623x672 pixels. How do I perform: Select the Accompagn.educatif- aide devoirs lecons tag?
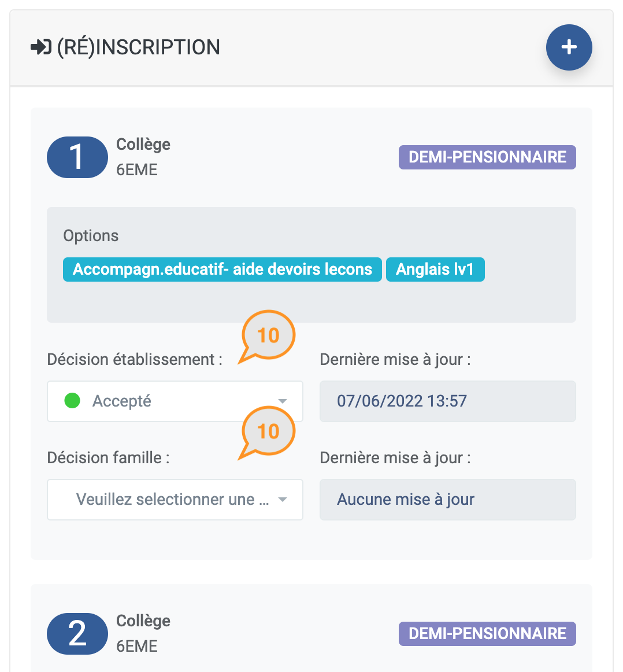(x=222, y=269)
